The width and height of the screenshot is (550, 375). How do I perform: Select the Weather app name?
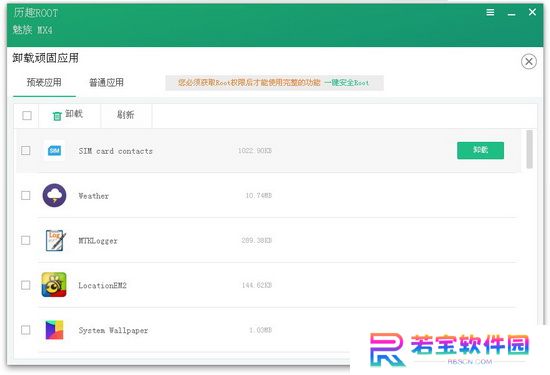93,196
